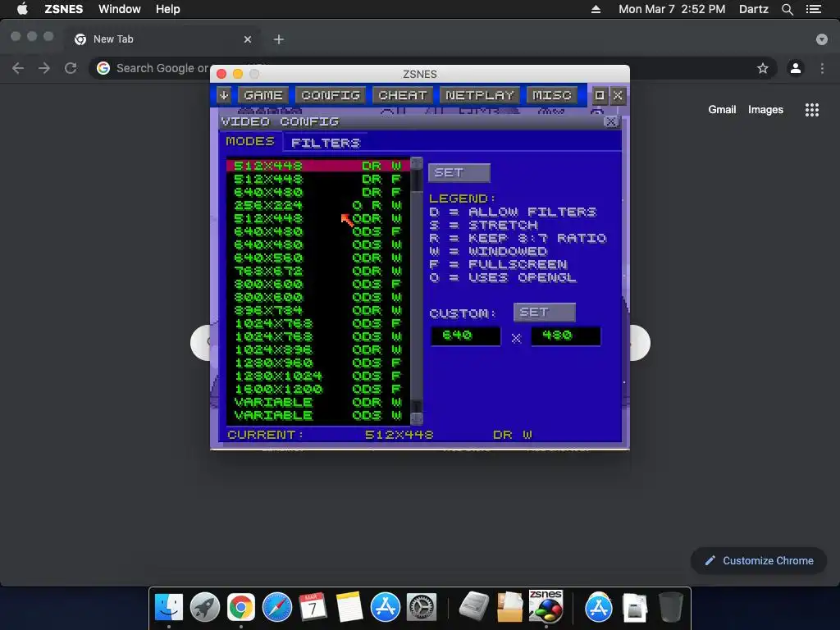Click the X icon on ZSNES menu bar
Screen dimensions: 840x630
click(x=618, y=95)
